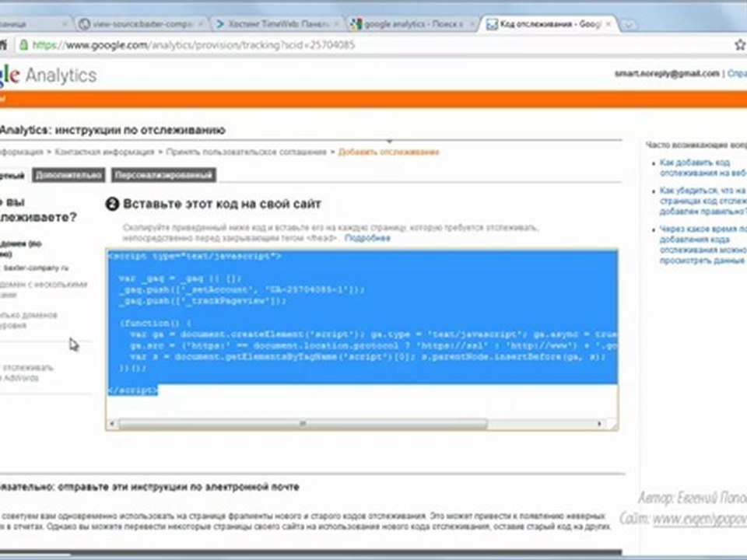Switch to the Хостинг TimeWeb browser tab

point(276,24)
